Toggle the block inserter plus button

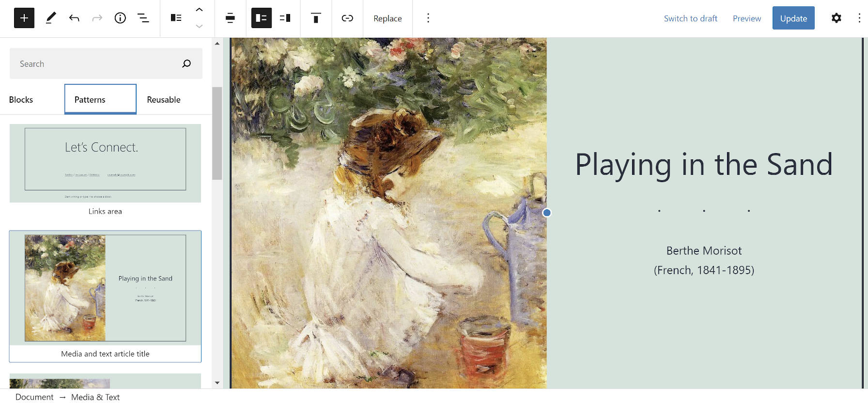[x=24, y=18]
